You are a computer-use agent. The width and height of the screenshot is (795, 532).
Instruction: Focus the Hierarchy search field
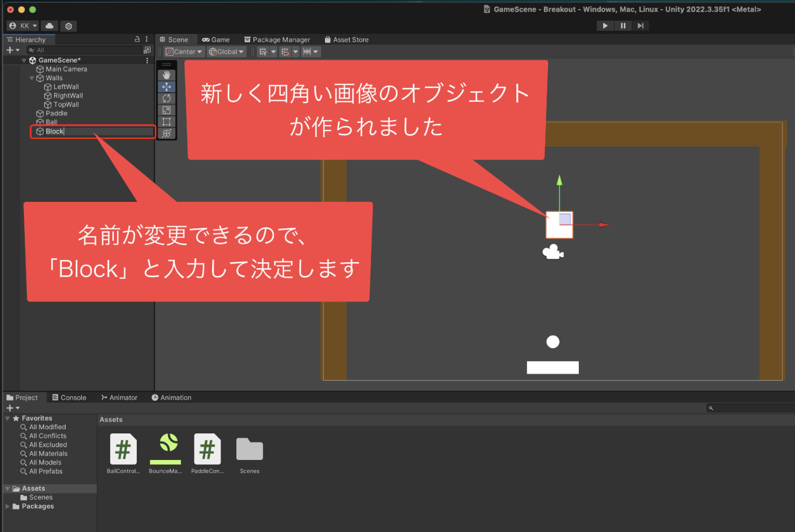point(85,50)
